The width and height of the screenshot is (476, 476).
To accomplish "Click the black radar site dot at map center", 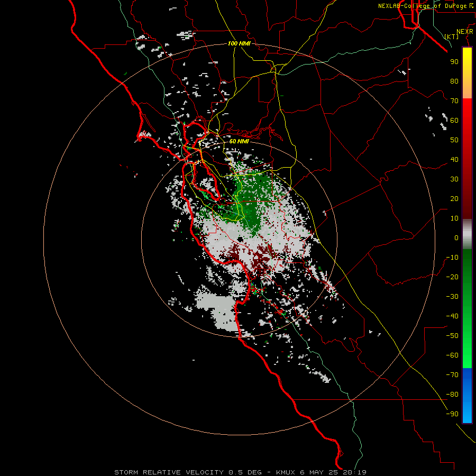I will pyautogui.click(x=240, y=240).
